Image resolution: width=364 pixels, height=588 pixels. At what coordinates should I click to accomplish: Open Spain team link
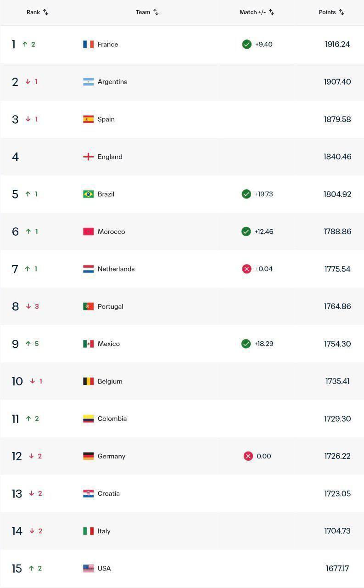tap(106, 119)
